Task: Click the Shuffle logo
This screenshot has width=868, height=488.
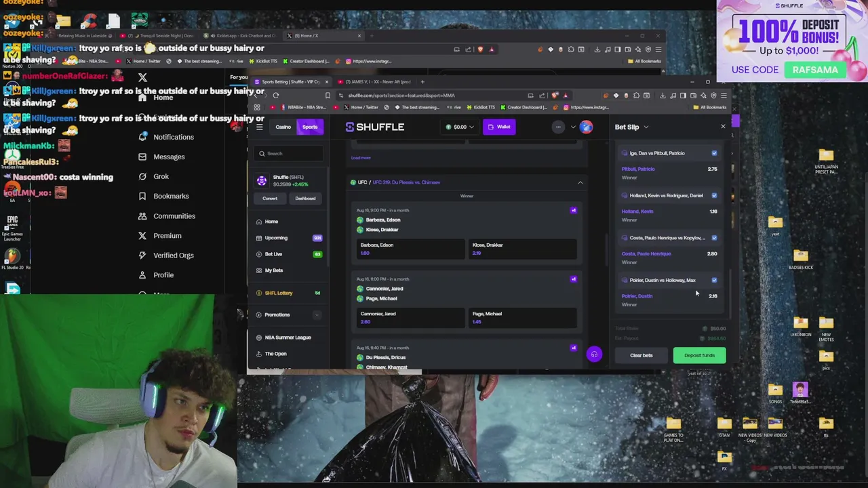Action: point(375,127)
